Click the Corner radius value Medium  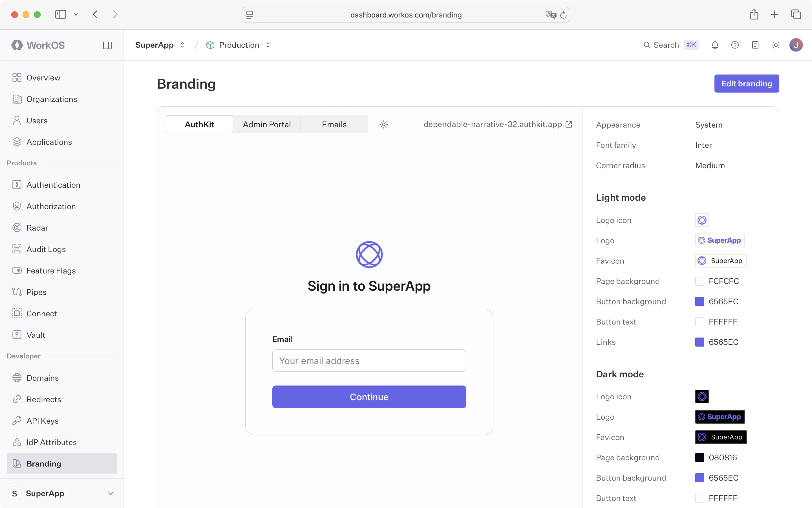[x=710, y=165]
